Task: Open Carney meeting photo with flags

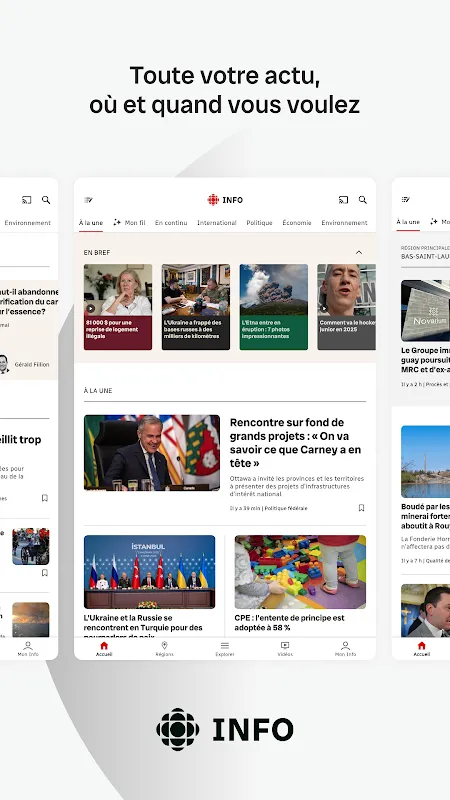Action: pos(152,453)
